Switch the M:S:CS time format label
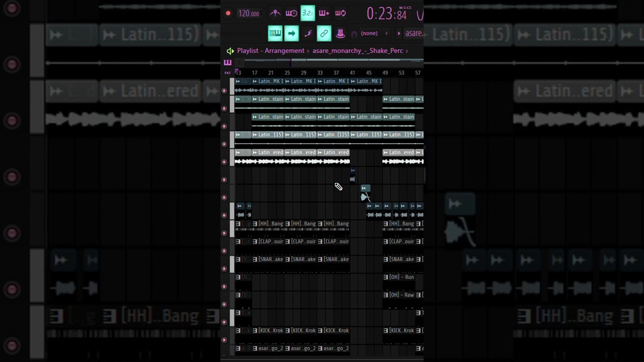The height and width of the screenshot is (362, 644). click(x=405, y=8)
